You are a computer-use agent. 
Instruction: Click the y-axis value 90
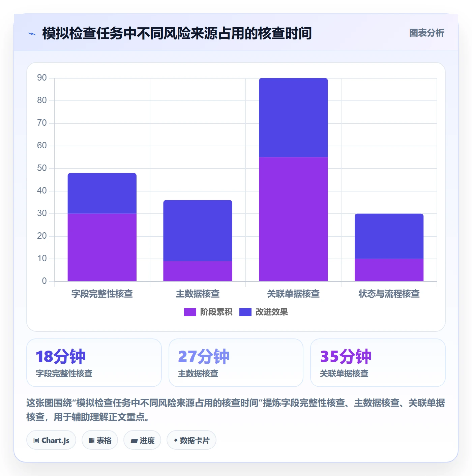(x=42, y=78)
